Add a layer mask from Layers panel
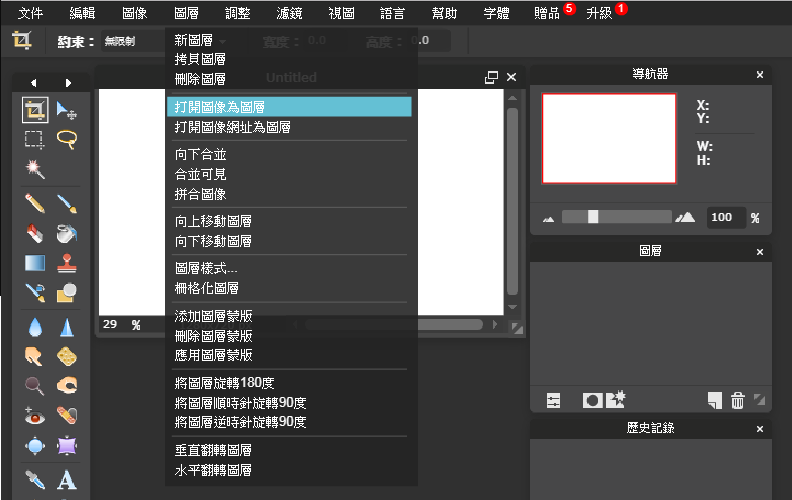The width and height of the screenshot is (792, 500). (592, 401)
